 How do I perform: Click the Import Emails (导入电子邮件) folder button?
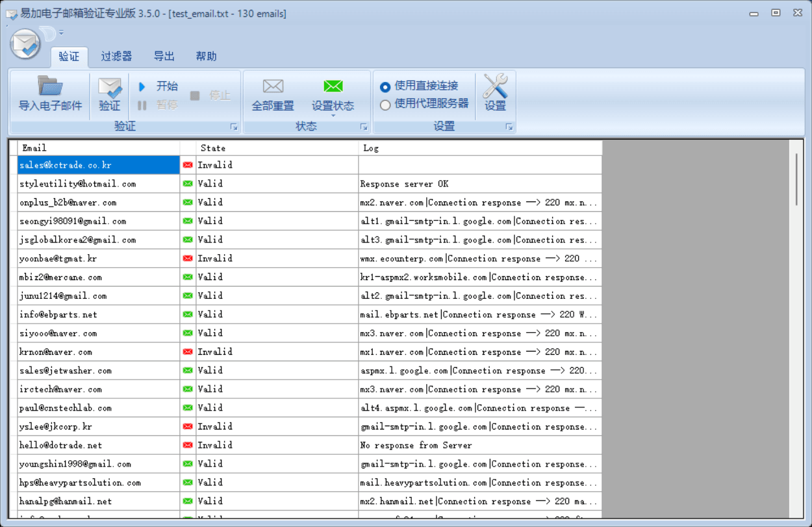pyautogui.click(x=50, y=95)
